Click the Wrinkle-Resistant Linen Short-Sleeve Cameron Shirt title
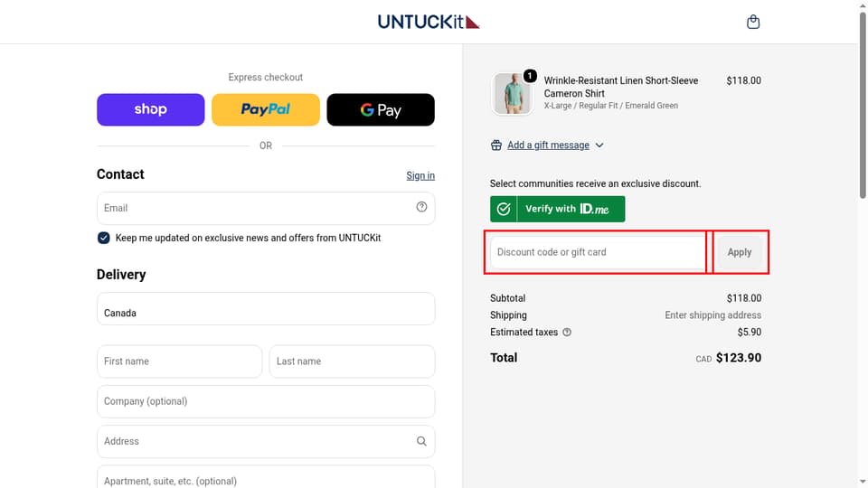This screenshot has width=868, height=488. pos(620,87)
